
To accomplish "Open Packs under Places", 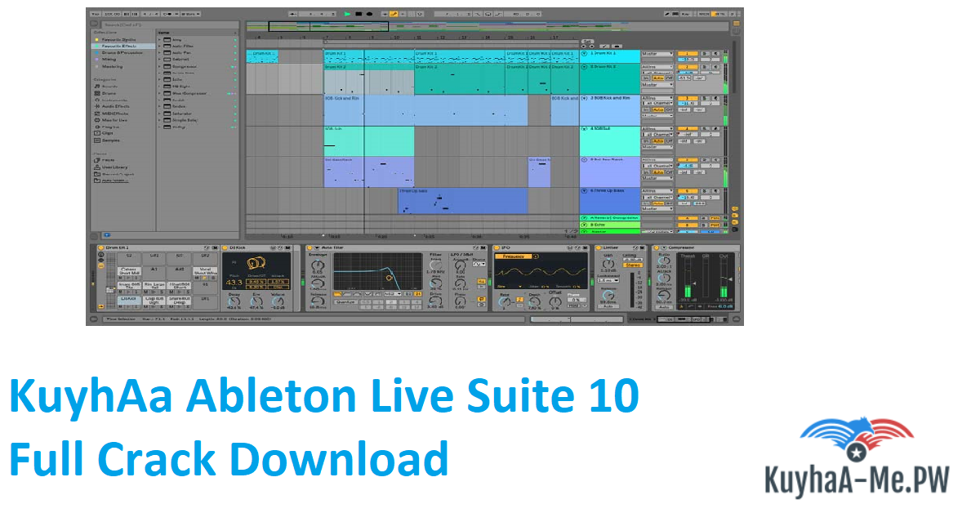I will (x=109, y=160).
